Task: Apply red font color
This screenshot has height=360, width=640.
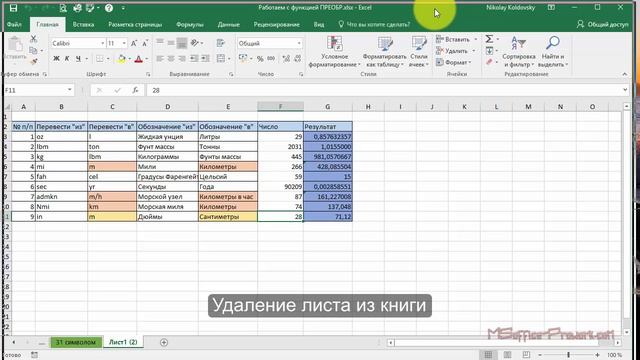Action: [139, 59]
